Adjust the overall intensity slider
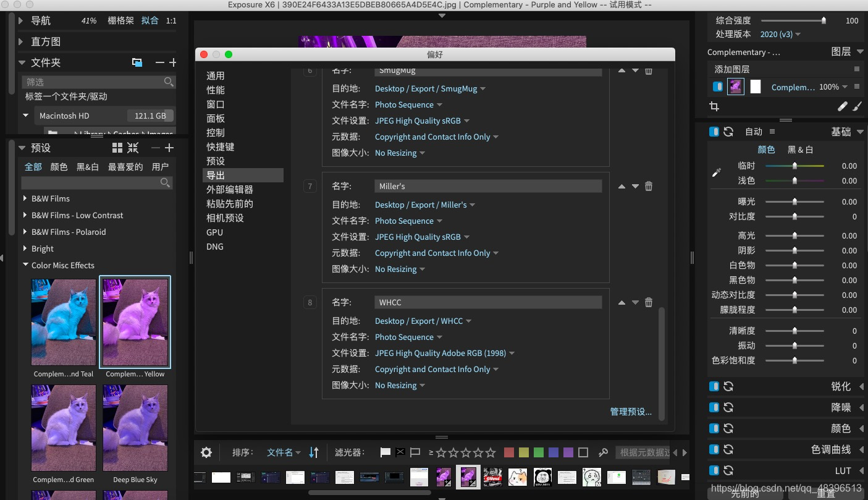Image resolution: width=868 pixels, height=500 pixels. [793, 20]
